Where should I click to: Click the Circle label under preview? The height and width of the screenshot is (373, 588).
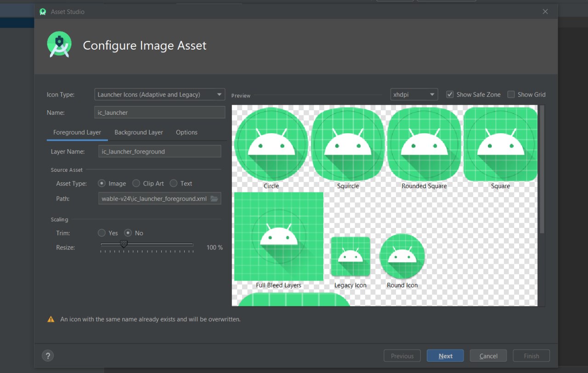click(x=271, y=186)
